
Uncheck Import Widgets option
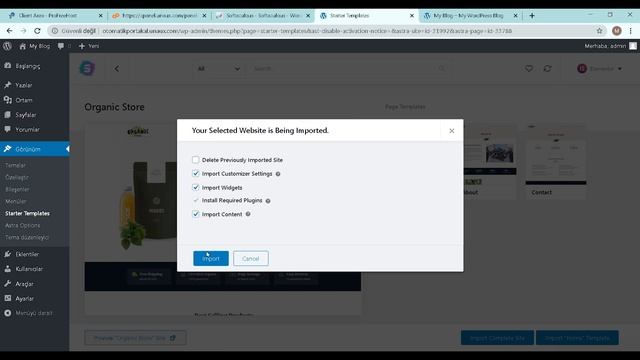pyautogui.click(x=196, y=187)
